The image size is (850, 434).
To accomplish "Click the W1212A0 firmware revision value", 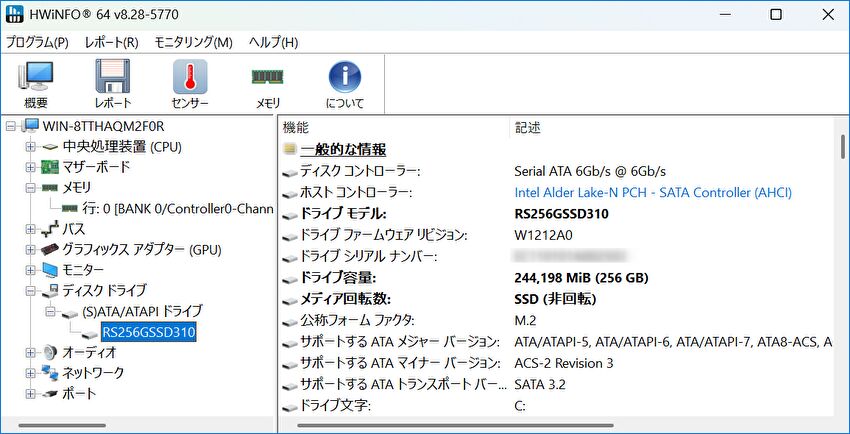I will pos(543,235).
